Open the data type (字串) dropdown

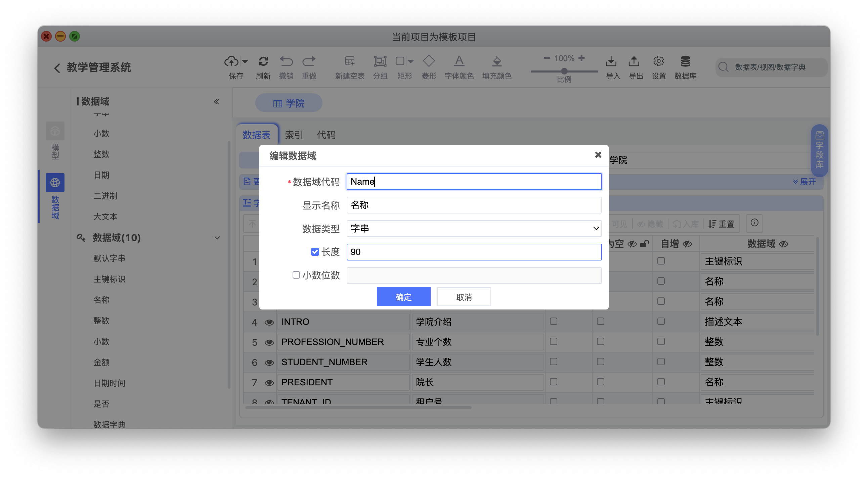coord(474,229)
